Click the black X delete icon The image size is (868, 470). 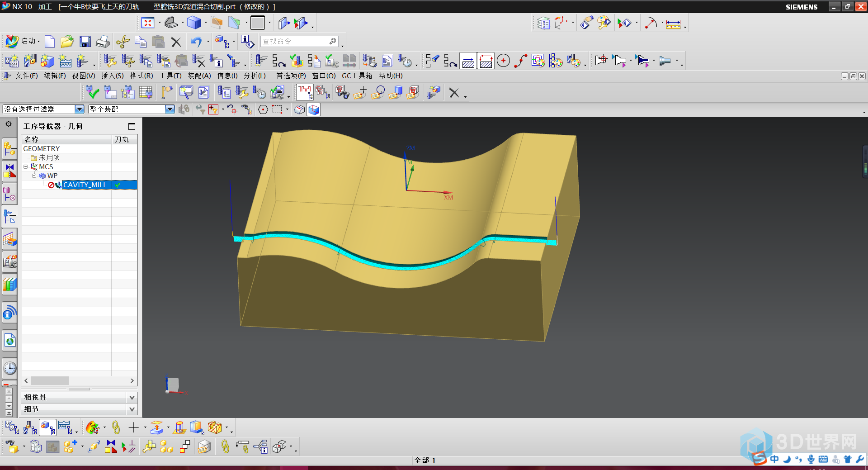coord(176,42)
